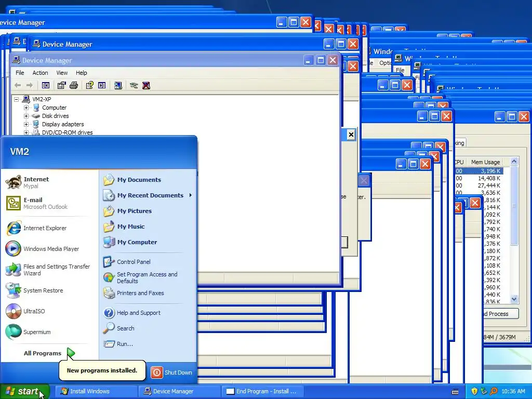Screen dimensions: 532x399
Task: Toggle the console tree show/hide toolbar icon
Action: [x=46, y=86]
